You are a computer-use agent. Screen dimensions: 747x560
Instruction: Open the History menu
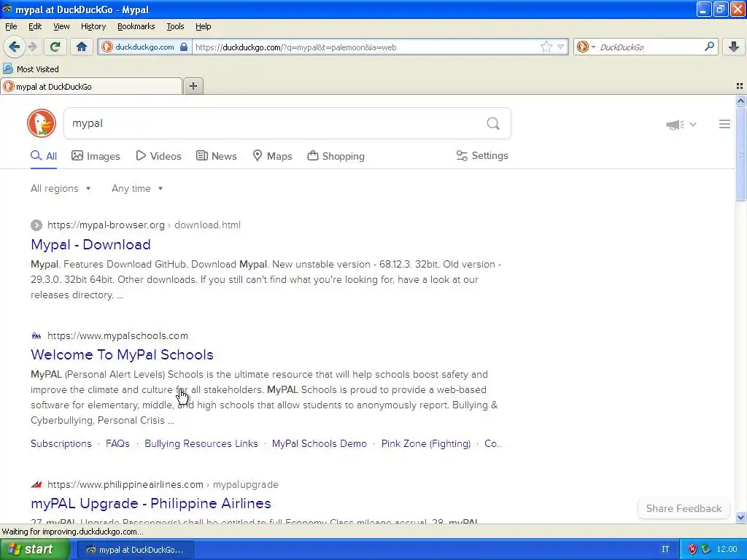point(93,26)
